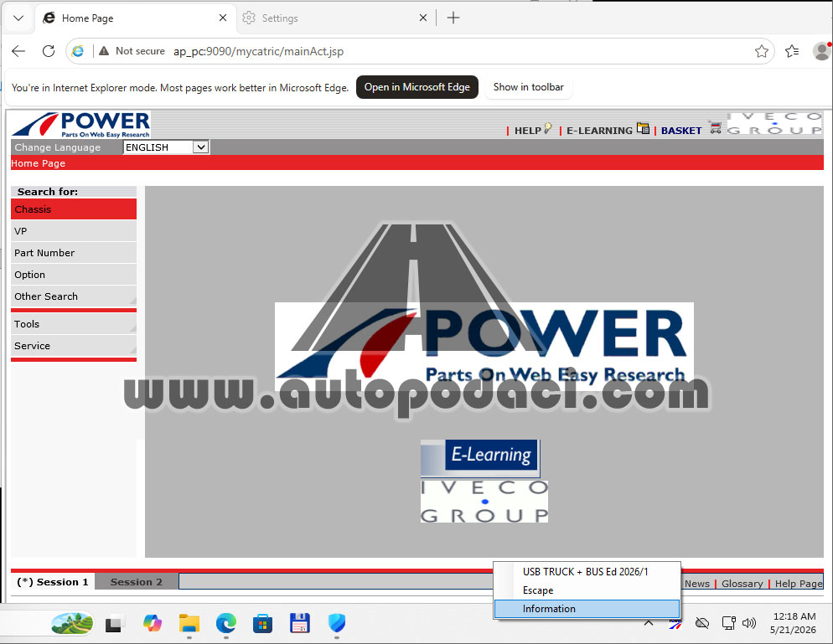Refresh the page with reload icon
Viewport: 833px width, 644px height.
click(49, 51)
